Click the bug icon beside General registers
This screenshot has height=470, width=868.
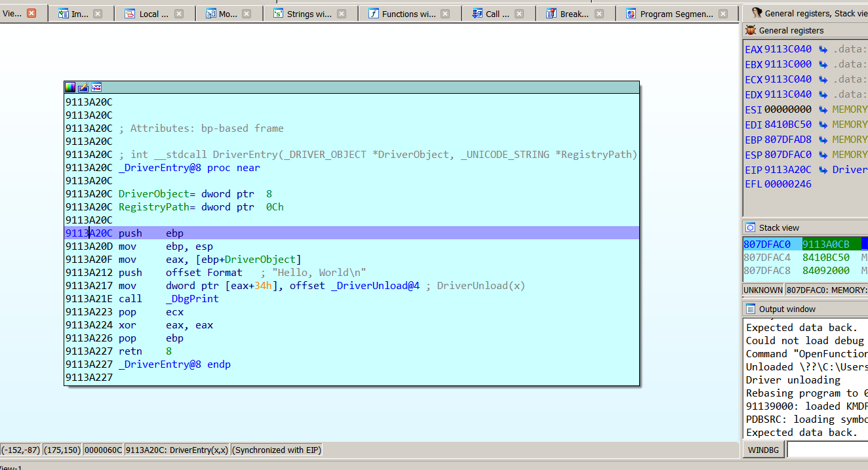[751, 31]
